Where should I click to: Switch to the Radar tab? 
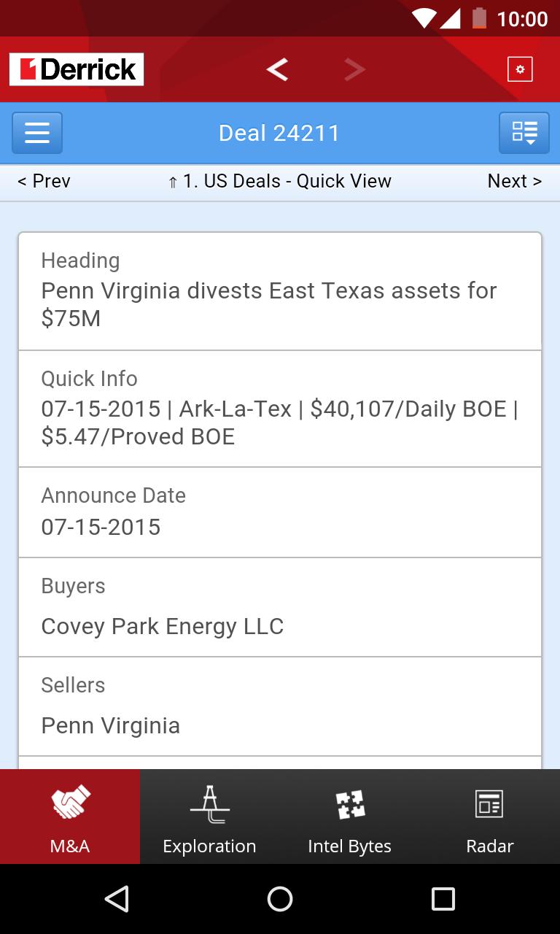coord(490,817)
